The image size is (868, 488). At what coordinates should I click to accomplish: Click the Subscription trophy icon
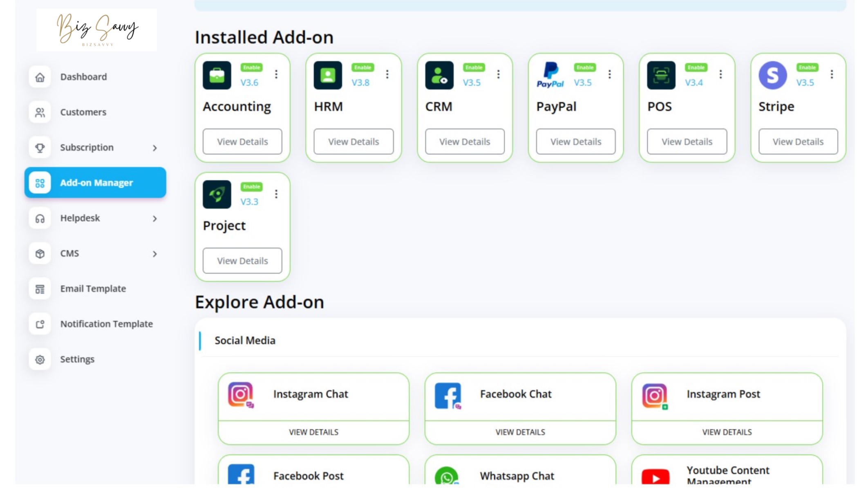click(x=40, y=148)
